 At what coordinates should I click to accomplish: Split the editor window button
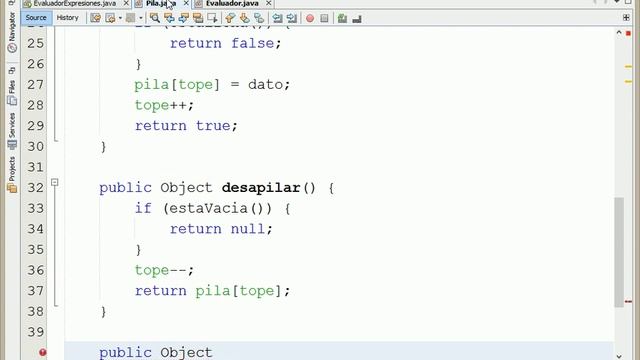pyautogui.click(x=626, y=18)
